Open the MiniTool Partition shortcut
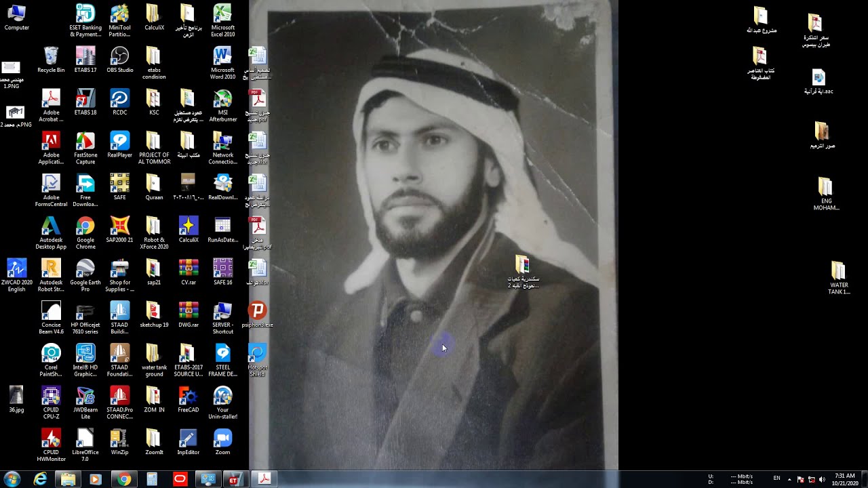 pos(120,20)
